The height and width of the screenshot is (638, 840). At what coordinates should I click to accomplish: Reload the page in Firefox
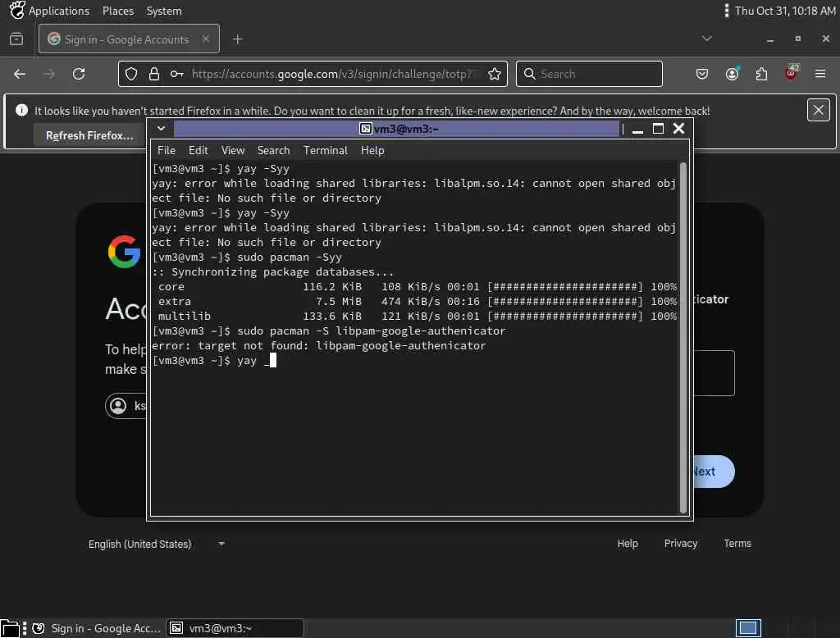pyautogui.click(x=79, y=74)
